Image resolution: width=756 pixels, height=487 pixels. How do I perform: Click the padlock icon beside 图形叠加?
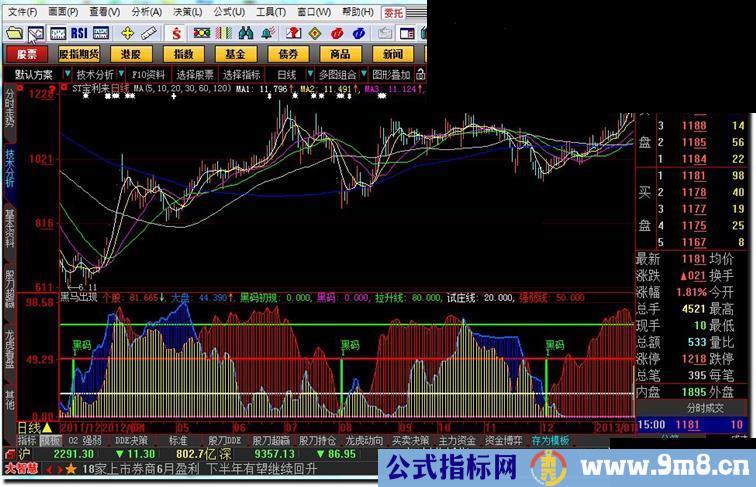(x=419, y=74)
